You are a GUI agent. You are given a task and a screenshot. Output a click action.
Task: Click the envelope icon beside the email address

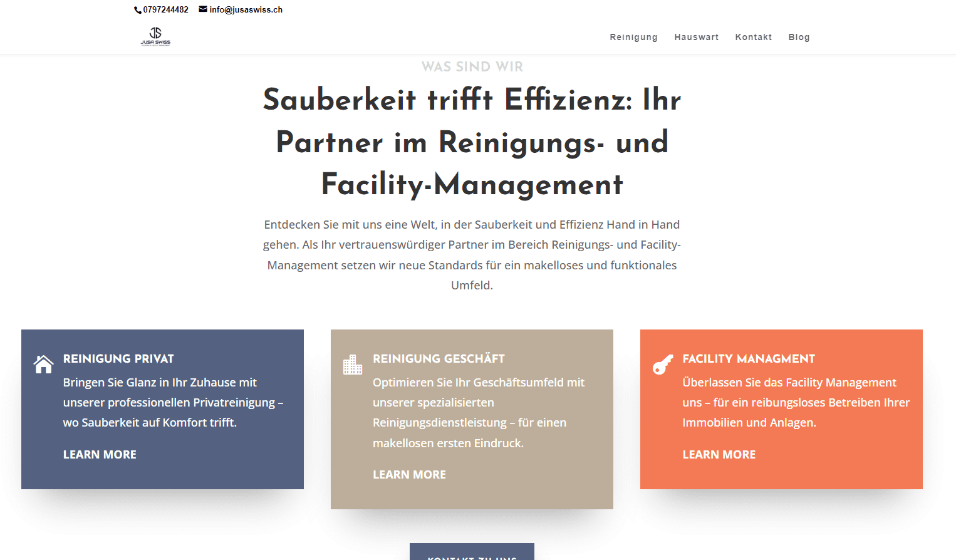click(203, 9)
